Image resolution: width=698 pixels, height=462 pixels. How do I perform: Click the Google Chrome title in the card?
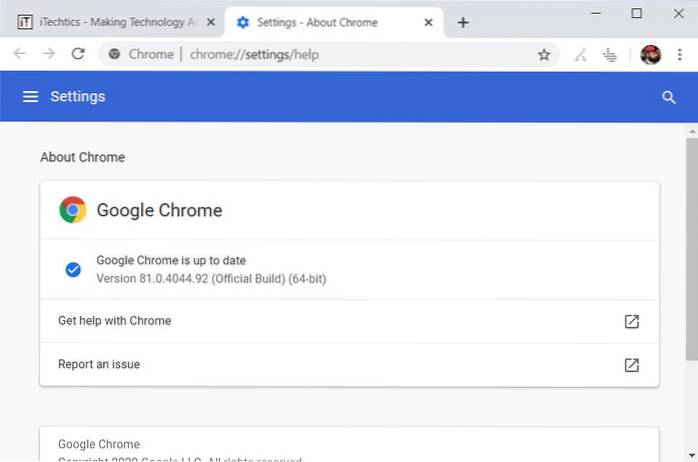coord(159,210)
